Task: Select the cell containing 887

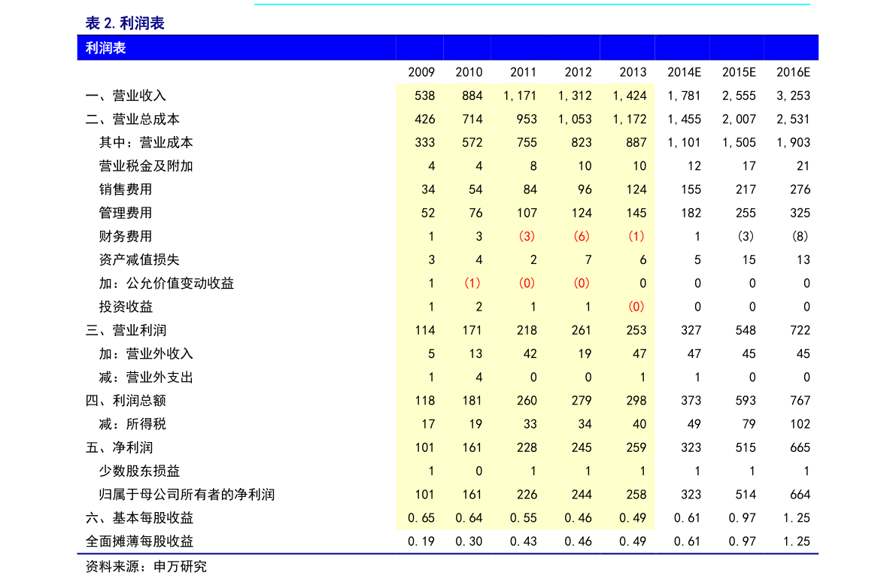Action: click(x=636, y=142)
